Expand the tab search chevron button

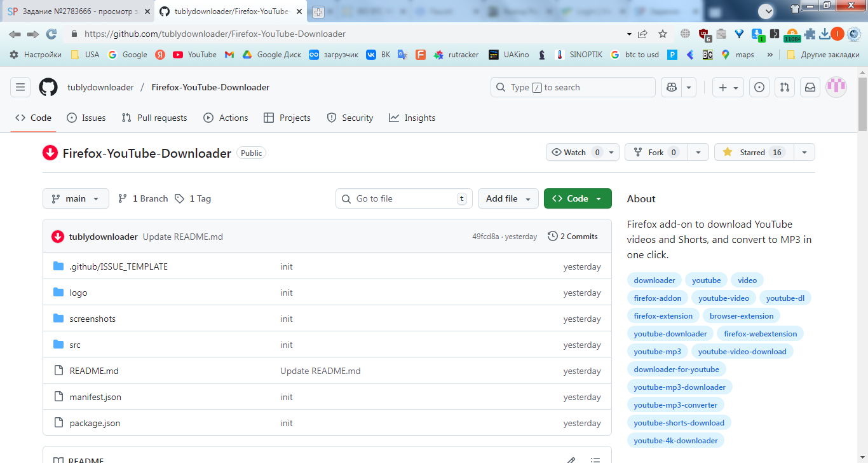(x=767, y=11)
